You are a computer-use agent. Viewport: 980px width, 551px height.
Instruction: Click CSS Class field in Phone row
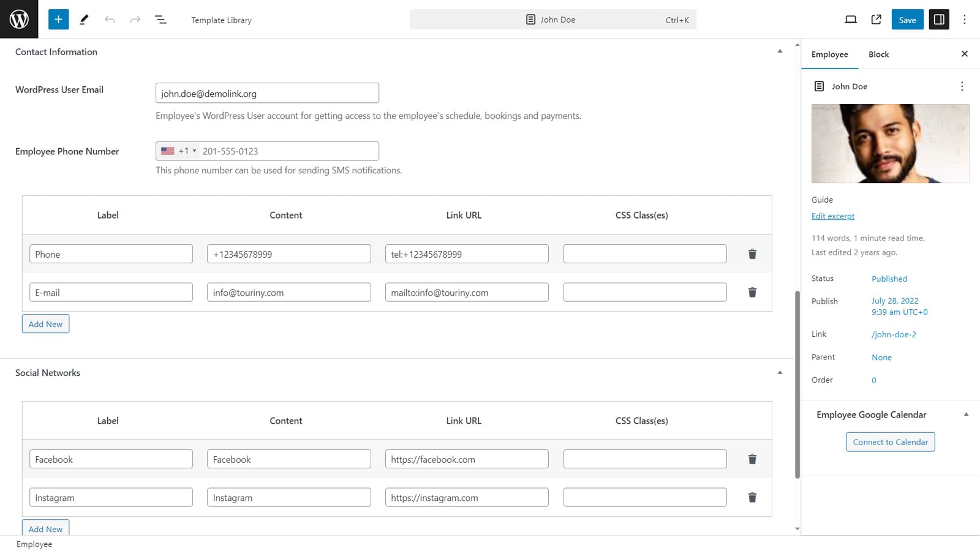[x=645, y=254]
